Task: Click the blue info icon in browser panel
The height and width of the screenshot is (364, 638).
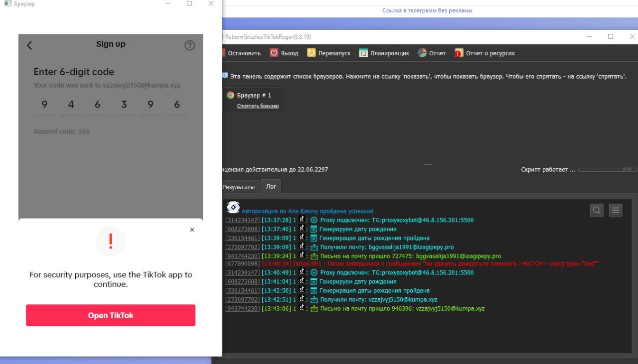Action: coord(225,76)
